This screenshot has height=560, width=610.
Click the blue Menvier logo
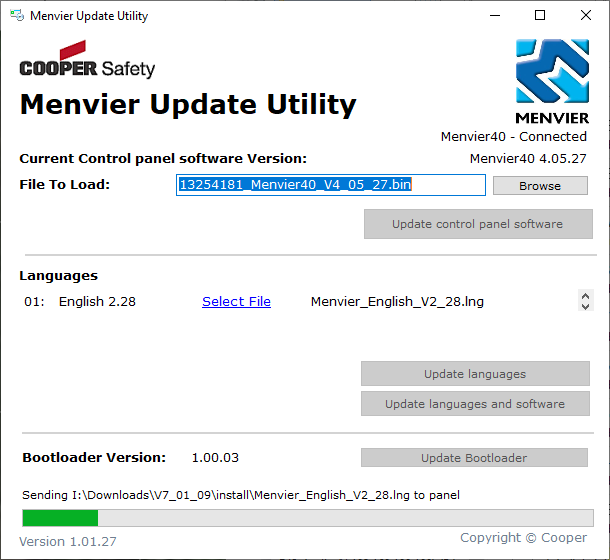pos(552,81)
